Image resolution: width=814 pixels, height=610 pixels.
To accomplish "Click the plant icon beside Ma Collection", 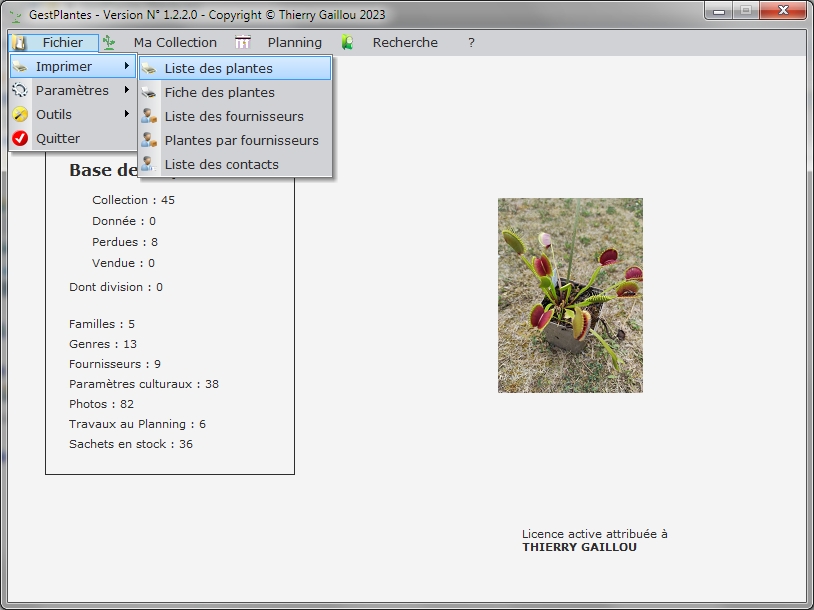I will pyautogui.click(x=108, y=43).
